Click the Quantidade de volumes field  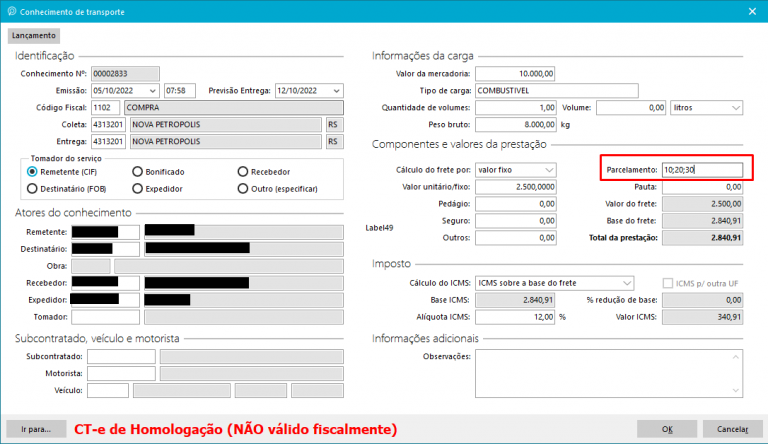[x=516, y=108]
